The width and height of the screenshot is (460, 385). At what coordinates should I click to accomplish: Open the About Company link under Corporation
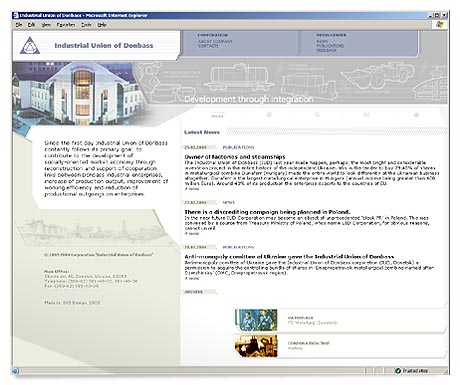pyautogui.click(x=215, y=41)
